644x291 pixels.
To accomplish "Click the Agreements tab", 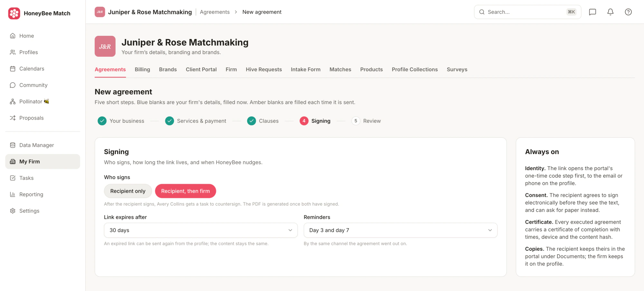I will (x=110, y=69).
